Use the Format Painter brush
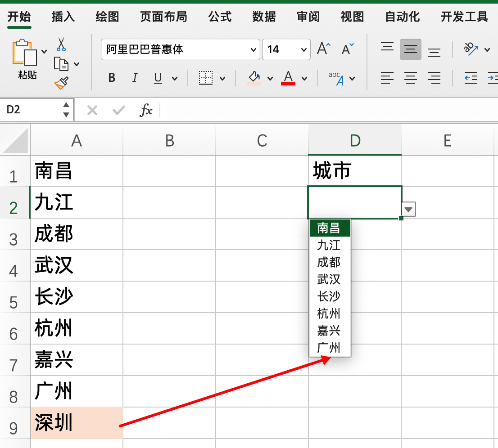The height and width of the screenshot is (448, 498). coord(62,83)
